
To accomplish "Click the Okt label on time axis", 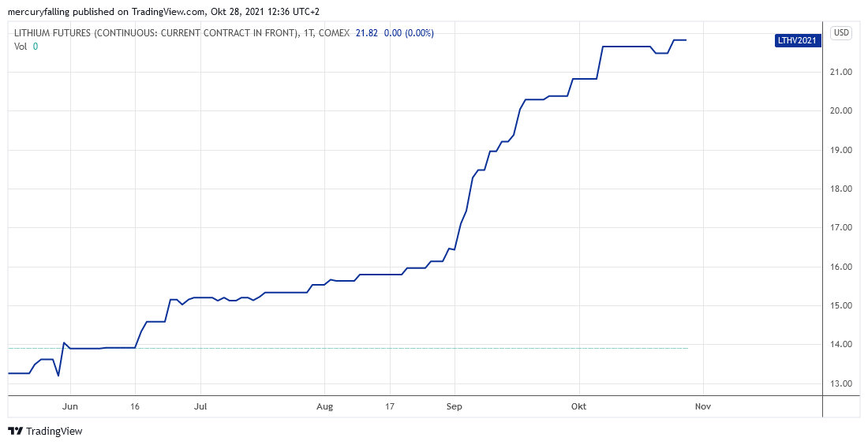I will pos(578,407).
